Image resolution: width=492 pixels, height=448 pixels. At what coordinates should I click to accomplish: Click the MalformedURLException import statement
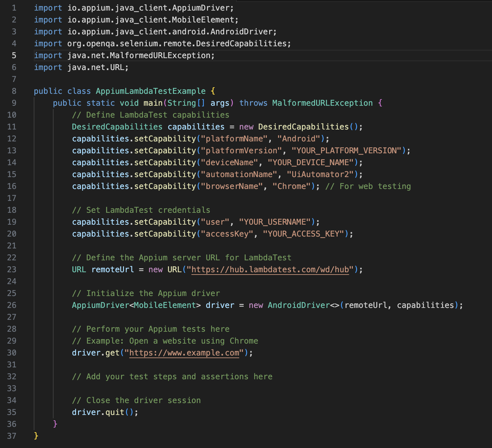[x=124, y=56]
